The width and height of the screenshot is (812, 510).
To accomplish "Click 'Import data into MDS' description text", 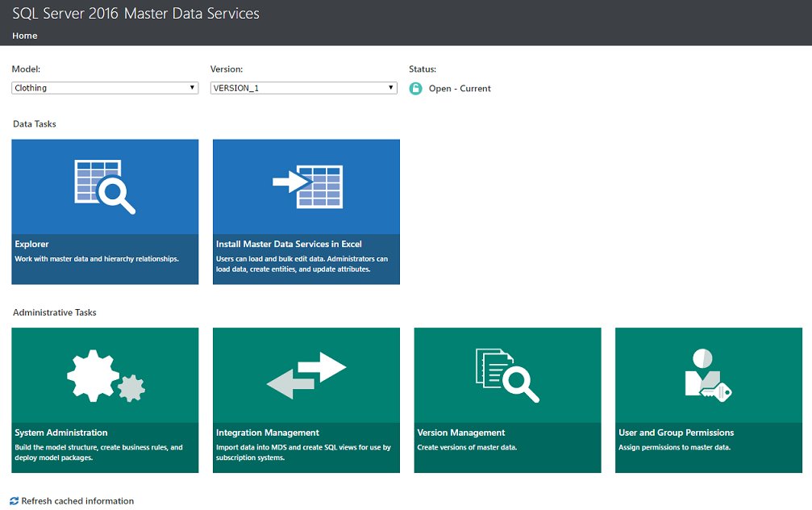I will [x=303, y=453].
